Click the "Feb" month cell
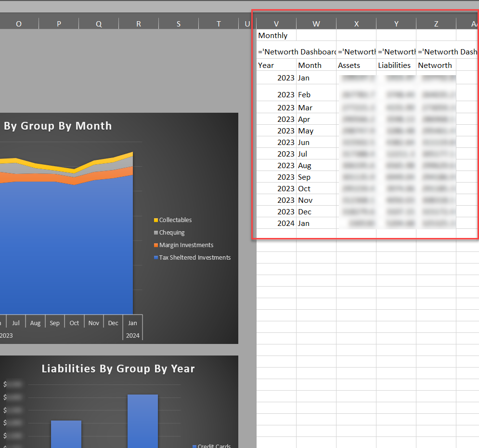This screenshot has height=448, width=479. tap(304, 94)
